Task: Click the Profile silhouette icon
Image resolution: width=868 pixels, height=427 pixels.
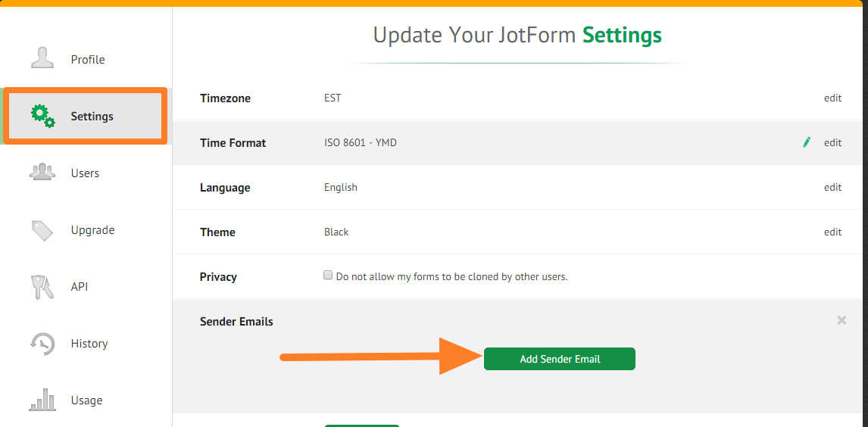Action: tap(42, 58)
